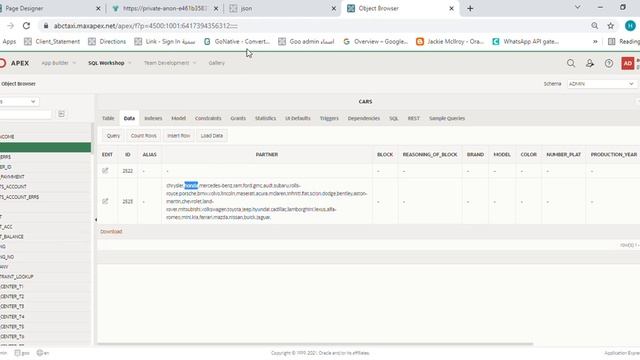
Task: Switch to the Indexes tab
Action: (x=153, y=118)
